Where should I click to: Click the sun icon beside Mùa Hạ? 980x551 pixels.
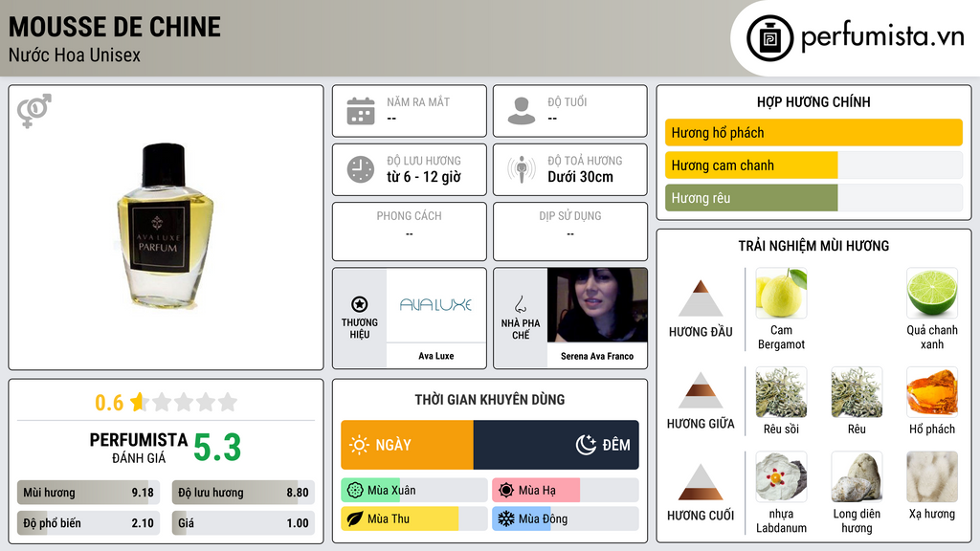click(506, 491)
